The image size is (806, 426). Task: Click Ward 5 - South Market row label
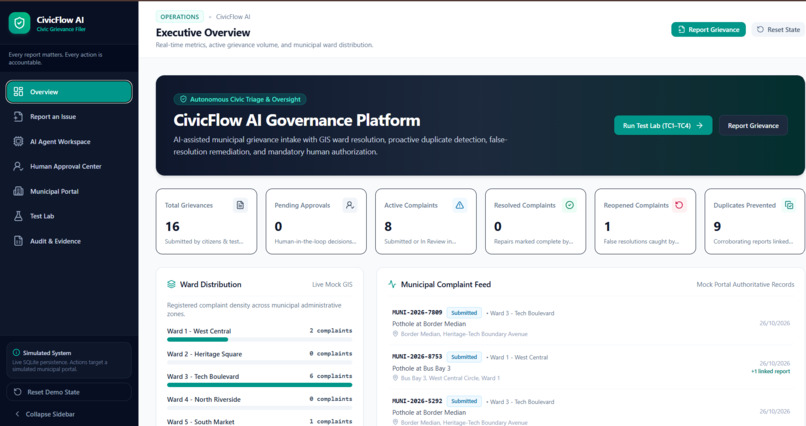200,422
